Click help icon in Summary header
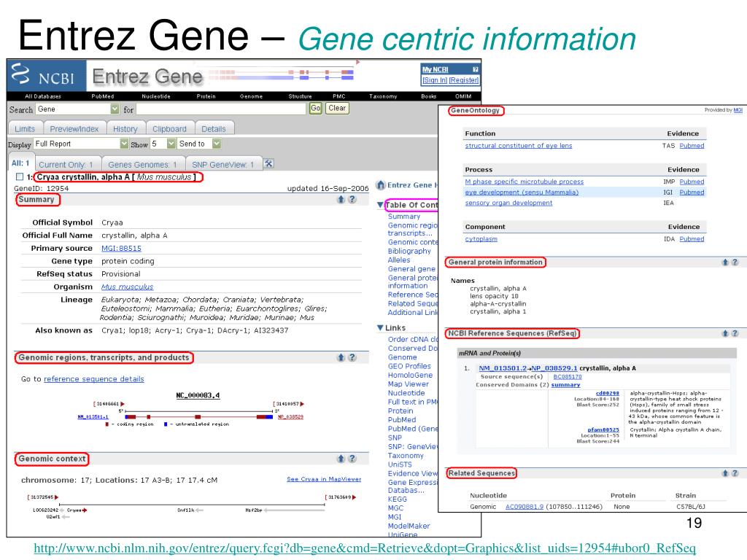This screenshot has width=747, height=560. pos(352,200)
